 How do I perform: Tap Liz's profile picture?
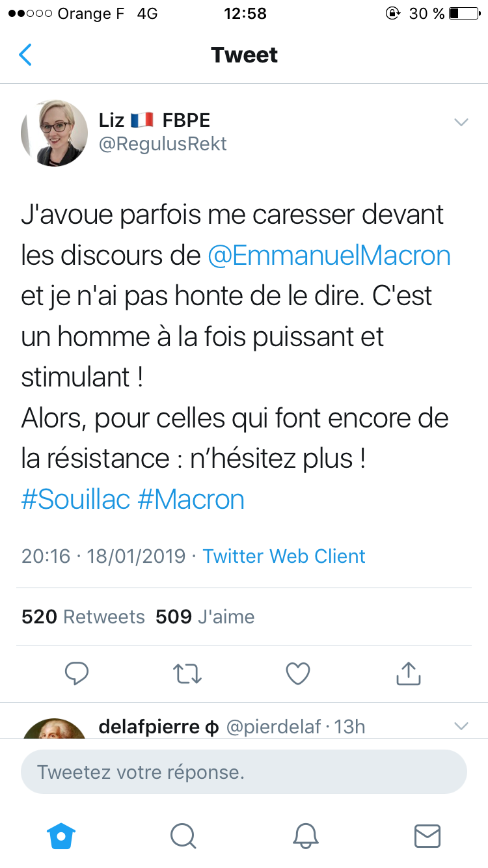(x=54, y=132)
